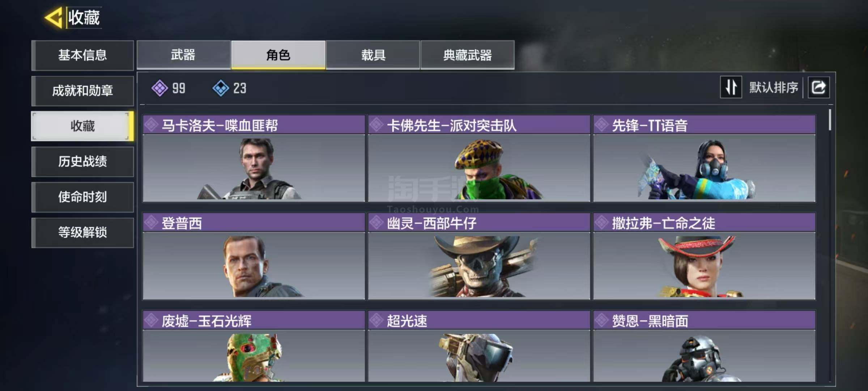Click the purple epic rarity diamond icon
868x391 pixels.
(159, 88)
